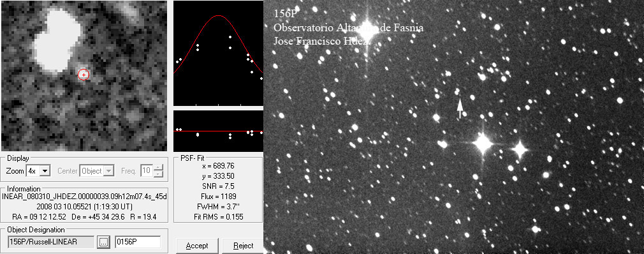Click the SNR = 7.5 readout
644x254 pixels.
[218, 186]
